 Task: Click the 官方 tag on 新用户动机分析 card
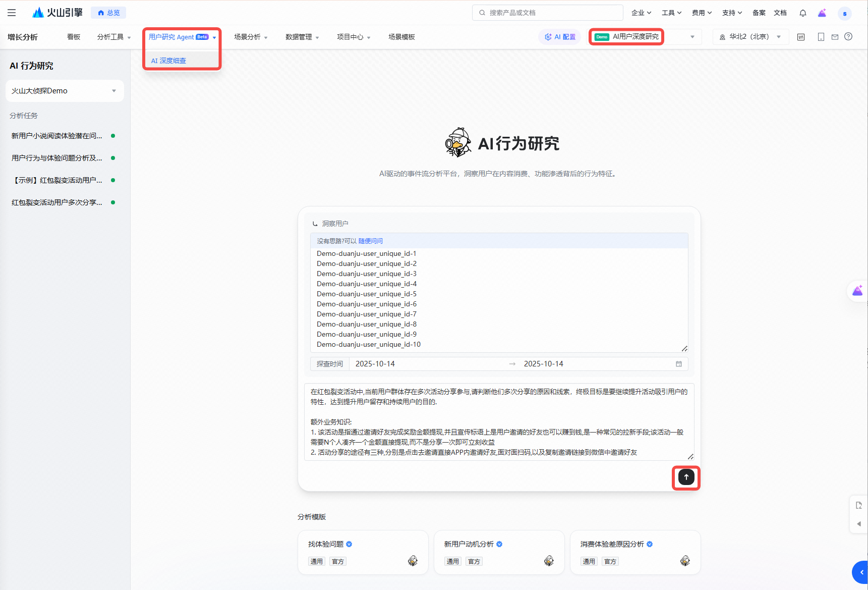point(474,561)
